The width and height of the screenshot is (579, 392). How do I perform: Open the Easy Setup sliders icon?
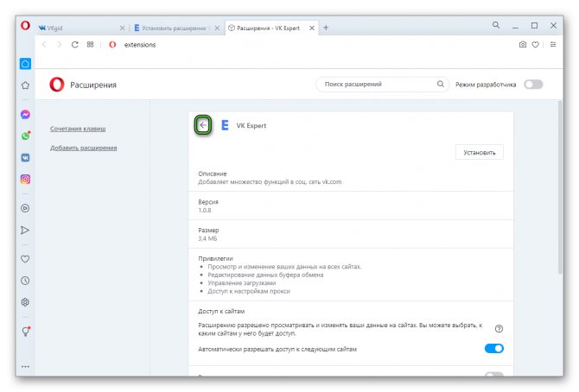553,44
